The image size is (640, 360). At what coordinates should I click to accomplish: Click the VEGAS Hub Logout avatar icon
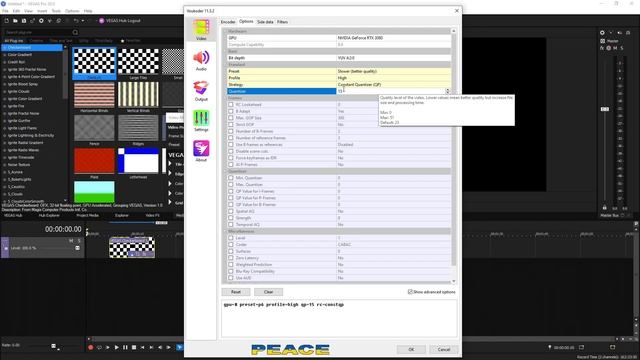point(102,21)
